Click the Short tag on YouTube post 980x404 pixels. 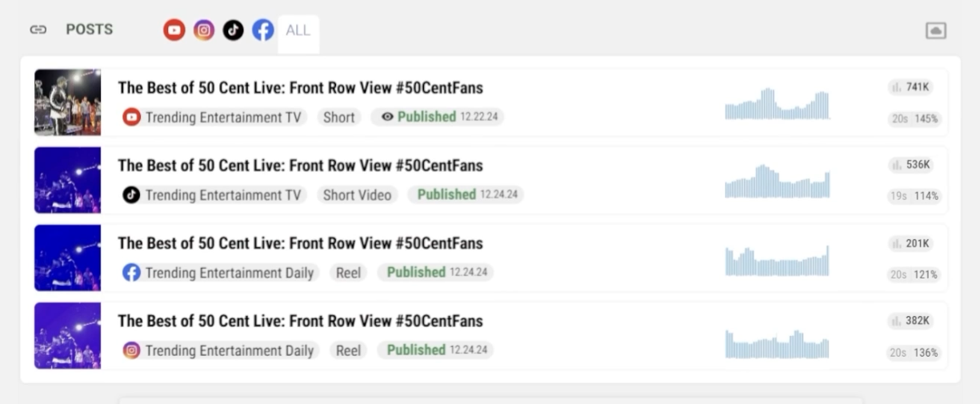click(338, 118)
